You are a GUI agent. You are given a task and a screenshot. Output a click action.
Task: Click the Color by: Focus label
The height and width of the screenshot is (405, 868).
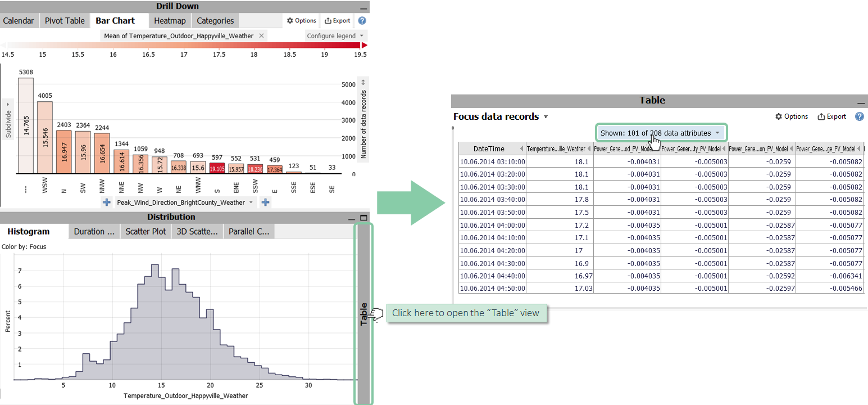tap(24, 246)
